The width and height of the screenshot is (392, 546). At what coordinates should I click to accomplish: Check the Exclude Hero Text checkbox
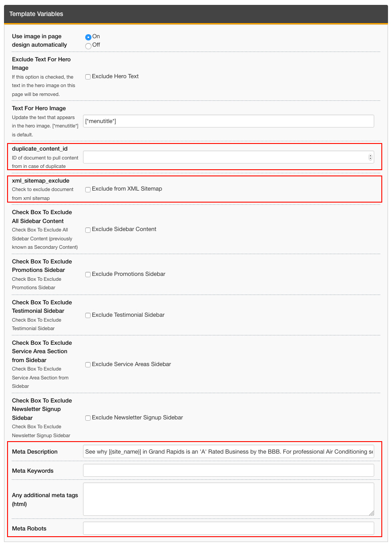[88, 77]
